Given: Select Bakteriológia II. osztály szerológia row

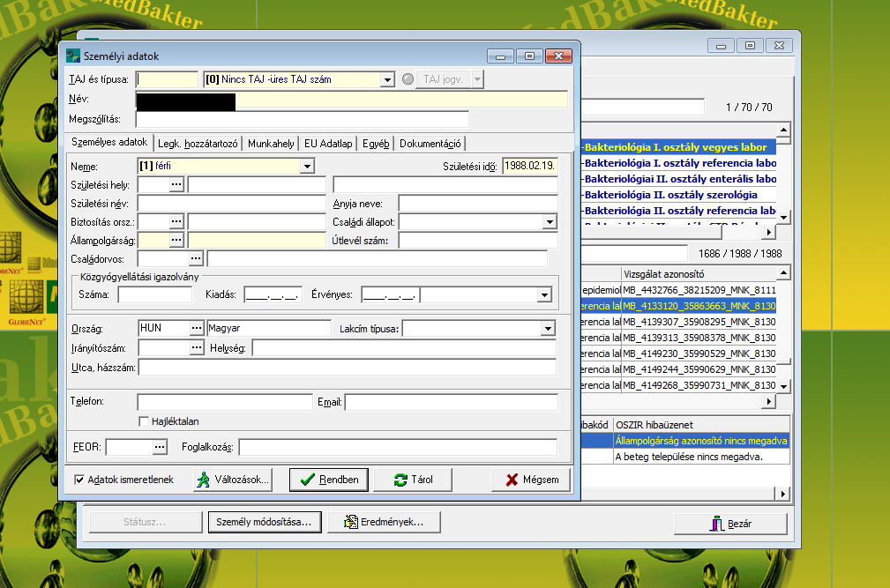Looking at the screenshot, I should pos(679,195).
